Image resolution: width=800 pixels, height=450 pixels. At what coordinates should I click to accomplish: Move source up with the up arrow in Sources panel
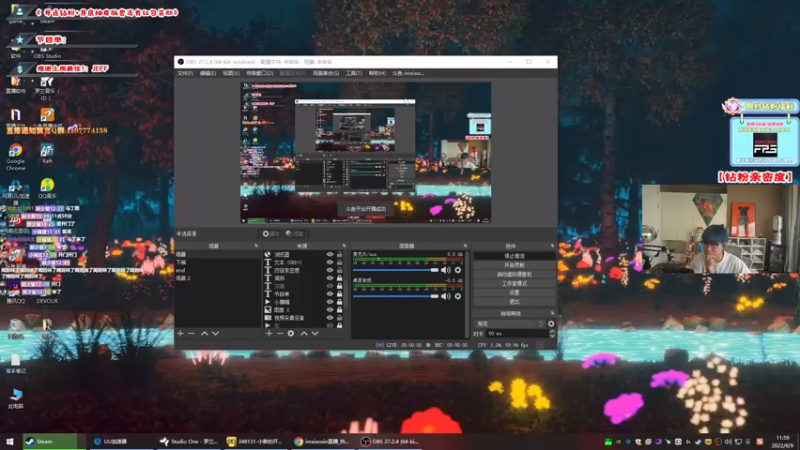coord(304,333)
